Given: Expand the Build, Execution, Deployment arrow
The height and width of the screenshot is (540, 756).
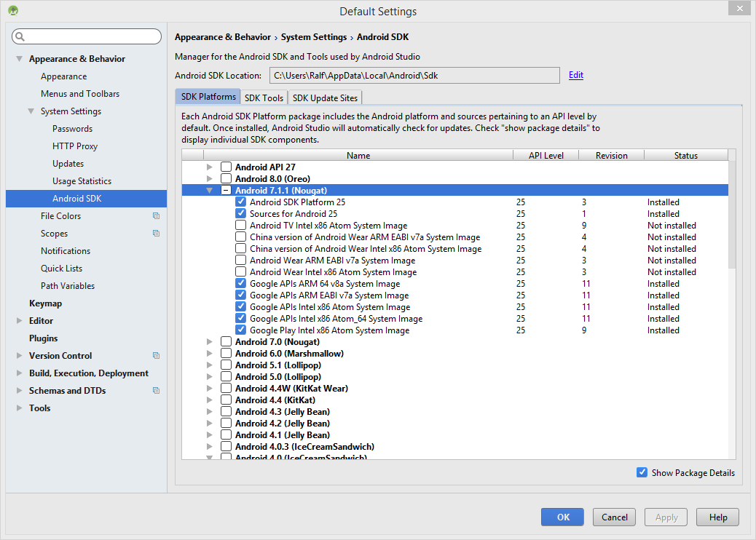Looking at the screenshot, I should click(x=19, y=373).
